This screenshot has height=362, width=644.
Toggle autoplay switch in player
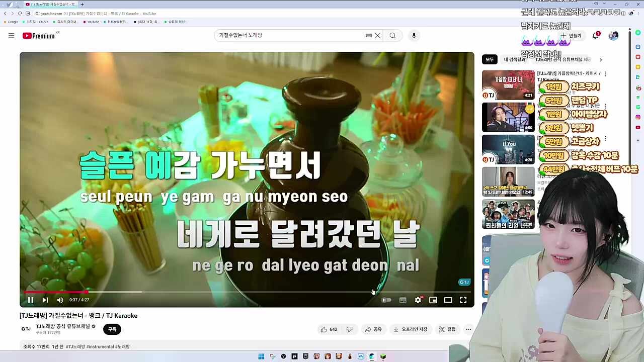386,300
